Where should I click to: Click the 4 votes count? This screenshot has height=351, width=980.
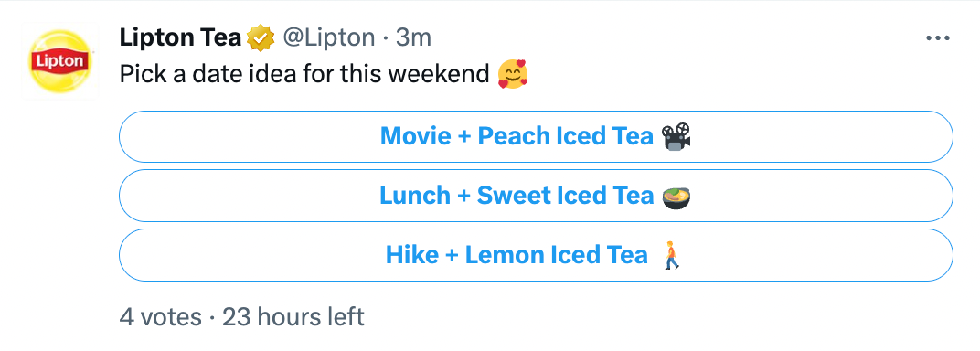161,317
